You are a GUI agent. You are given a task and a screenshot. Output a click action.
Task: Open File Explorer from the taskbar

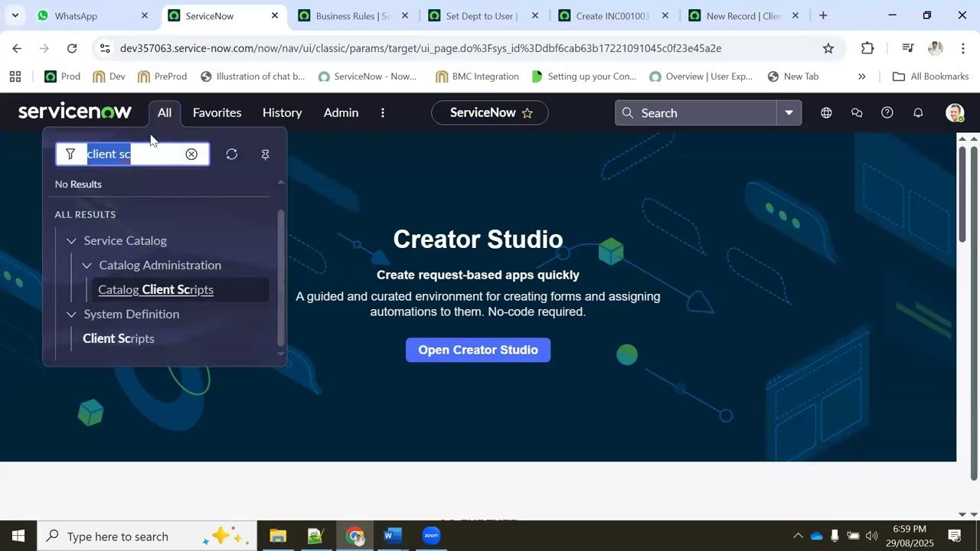click(x=278, y=536)
